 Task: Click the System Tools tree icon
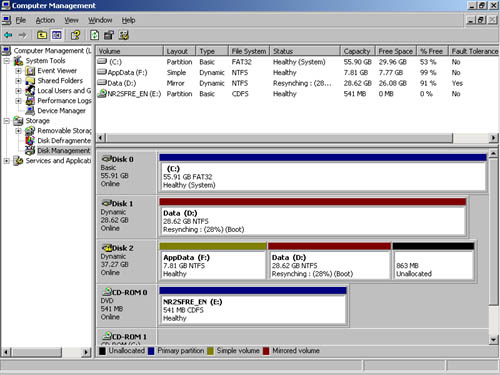pos(18,61)
